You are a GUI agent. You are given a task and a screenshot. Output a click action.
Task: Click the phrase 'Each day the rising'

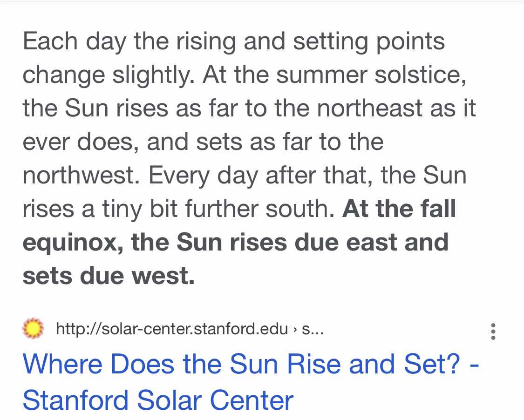[x=129, y=42]
